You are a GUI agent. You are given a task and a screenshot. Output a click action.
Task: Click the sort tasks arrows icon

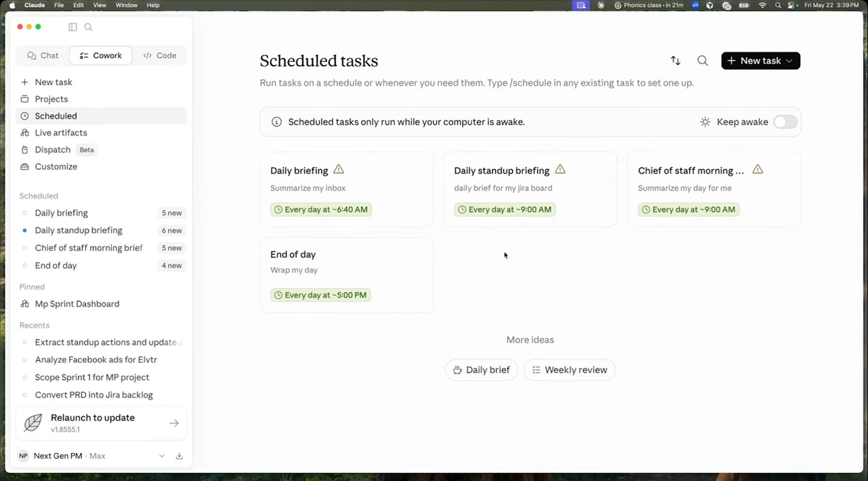(675, 61)
